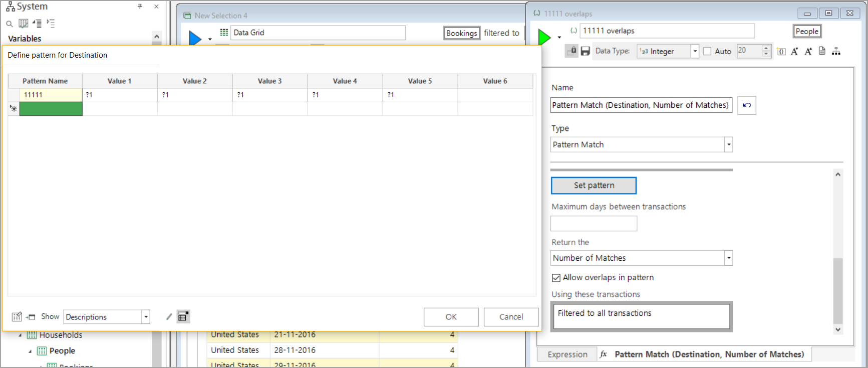
Task: Click the Pattern Name cell containing 11111
Action: (x=51, y=95)
